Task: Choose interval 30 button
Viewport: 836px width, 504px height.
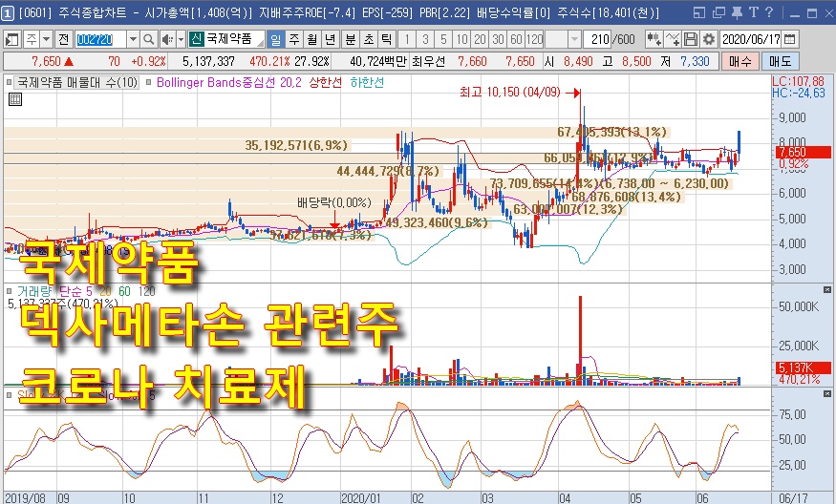Action: [498, 39]
